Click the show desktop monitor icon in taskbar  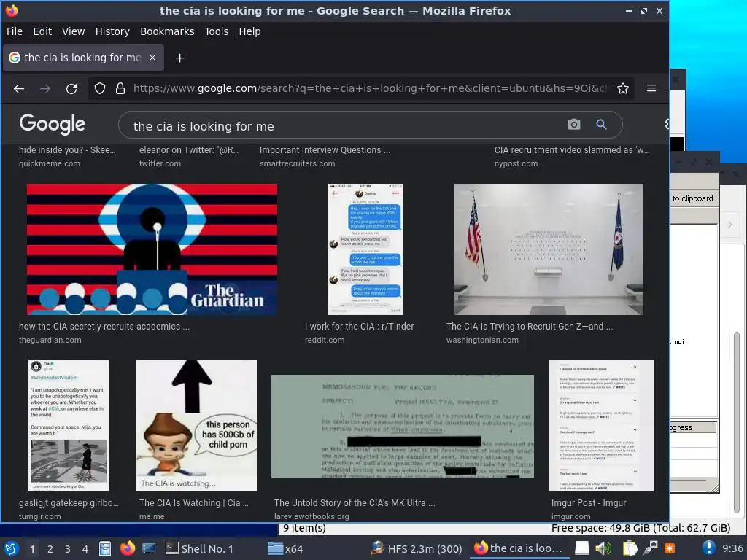pyautogui.click(x=149, y=548)
